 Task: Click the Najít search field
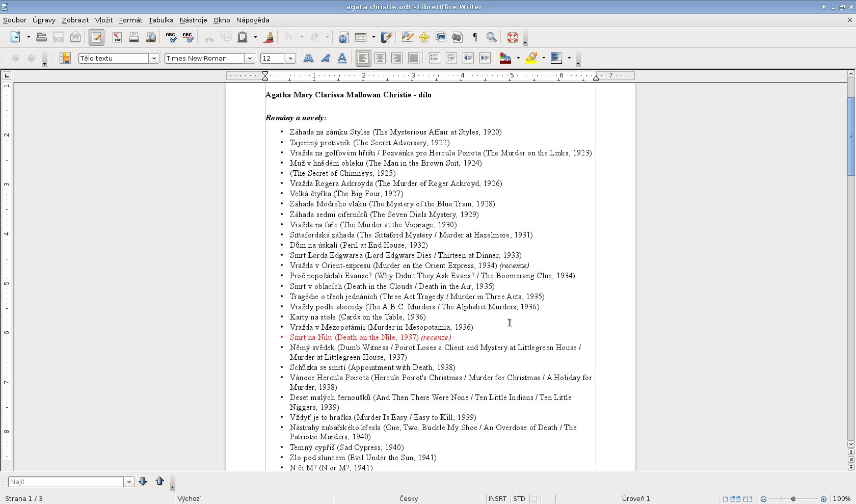tap(66, 482)
